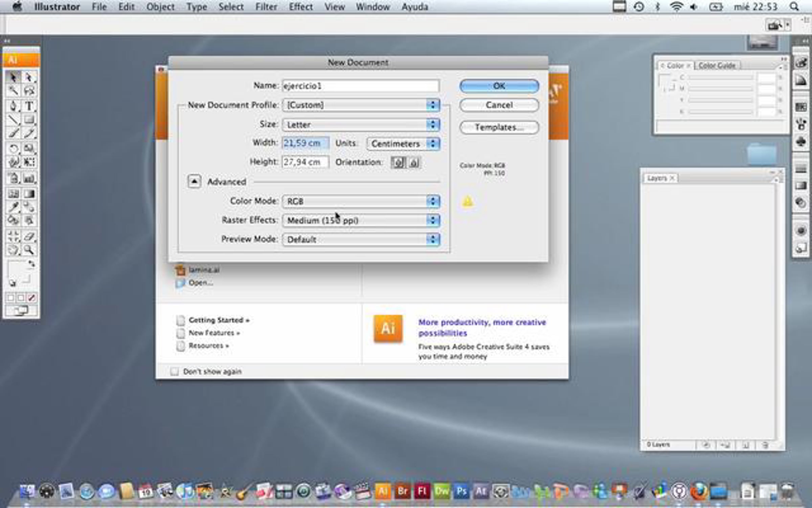Select the Pen tool in toolbox
Image resolution: width=812 pixels, height=508 pixels.
(13, 106)
